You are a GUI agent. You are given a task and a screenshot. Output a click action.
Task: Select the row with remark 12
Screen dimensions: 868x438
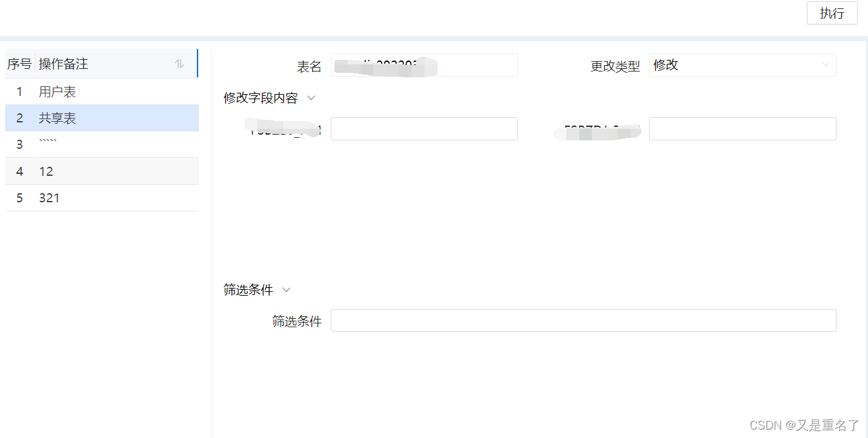[102, 171]
